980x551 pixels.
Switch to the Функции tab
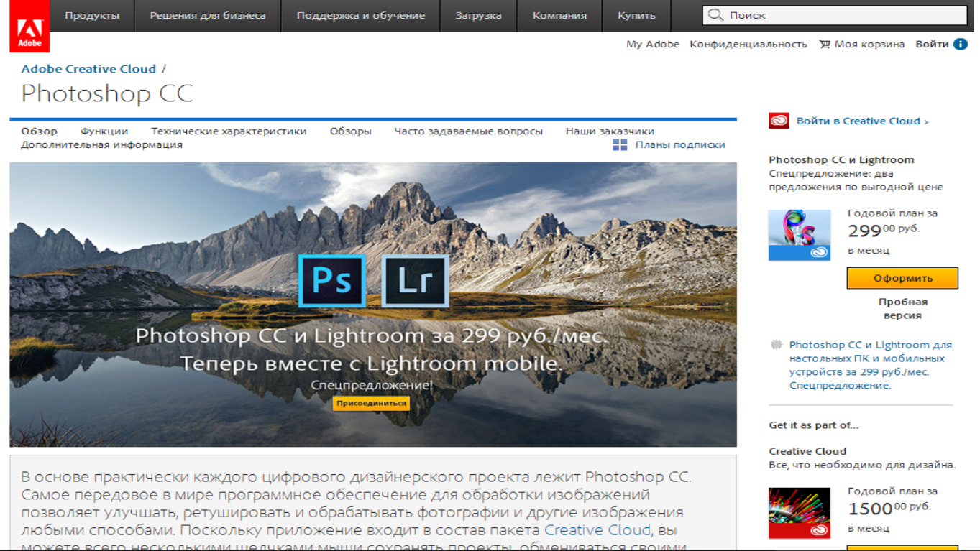pos(104,131)
